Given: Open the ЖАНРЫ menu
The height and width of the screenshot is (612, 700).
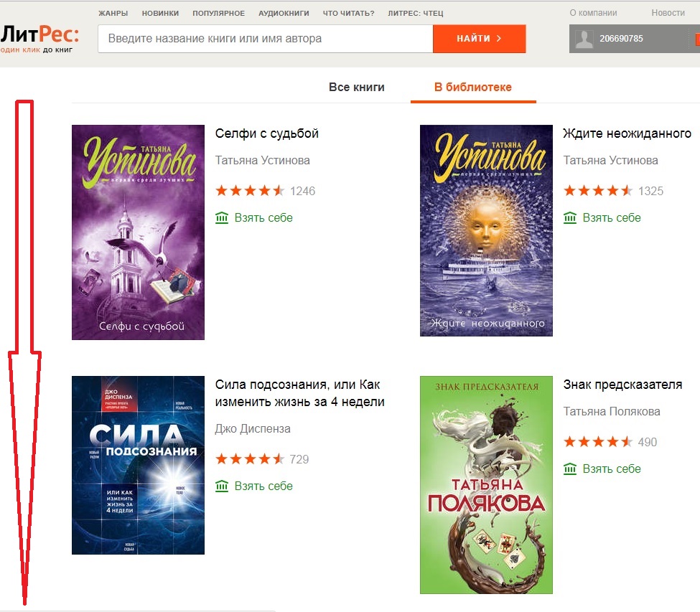Looking at the screenshot, I should point(113,14).
